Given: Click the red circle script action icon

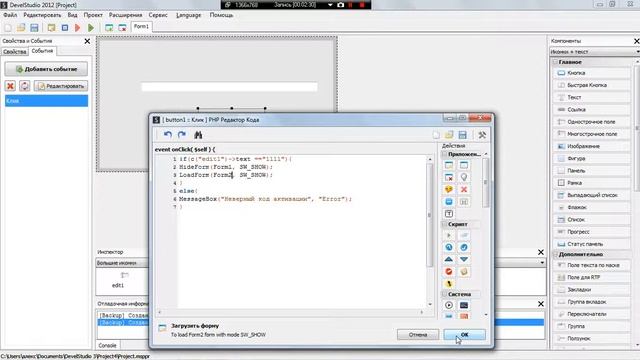Looking at the screenshot, I should 449,271.
